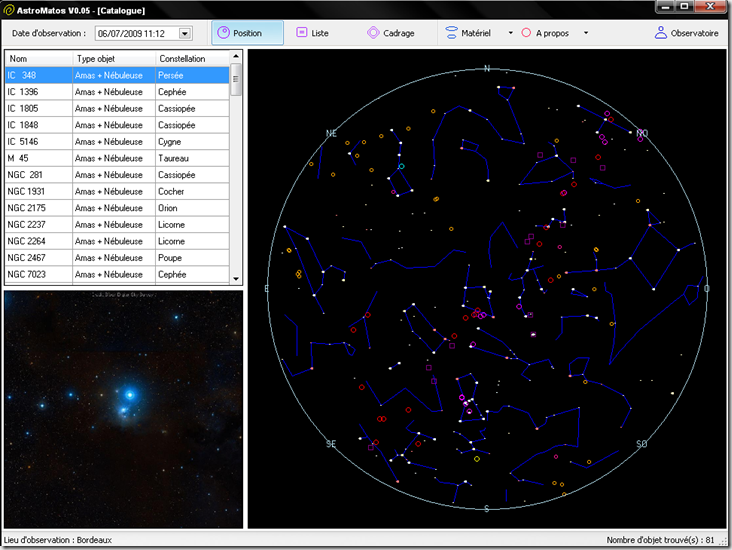
Task: Click the NE compass label on sky map
Action: click(331, 134)
